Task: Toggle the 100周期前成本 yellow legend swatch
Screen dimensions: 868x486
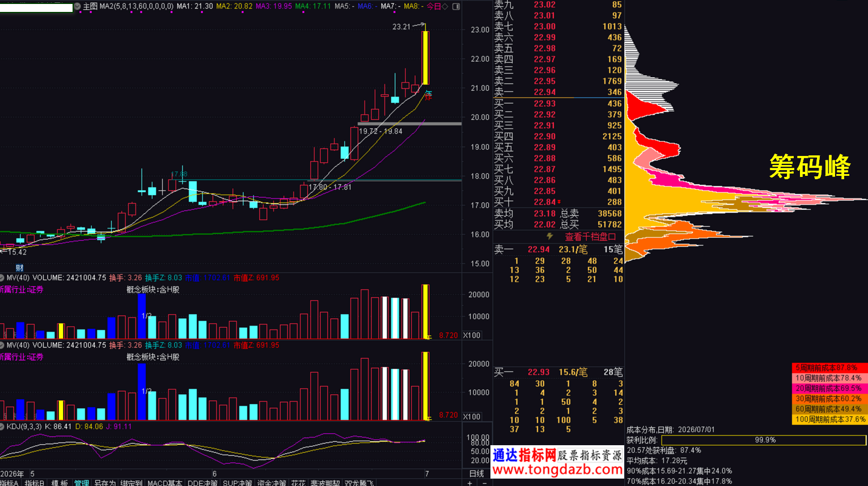Action: [x=829, y=420]
